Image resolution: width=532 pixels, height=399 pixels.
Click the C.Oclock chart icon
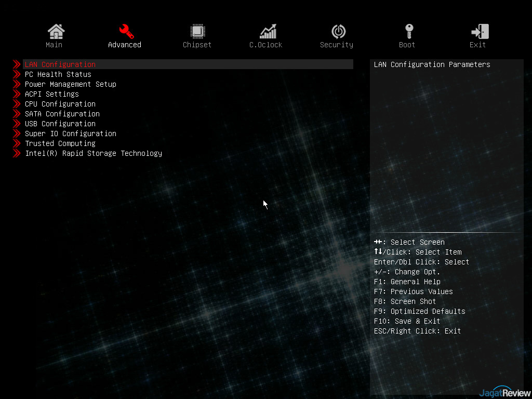pos(268,32)
